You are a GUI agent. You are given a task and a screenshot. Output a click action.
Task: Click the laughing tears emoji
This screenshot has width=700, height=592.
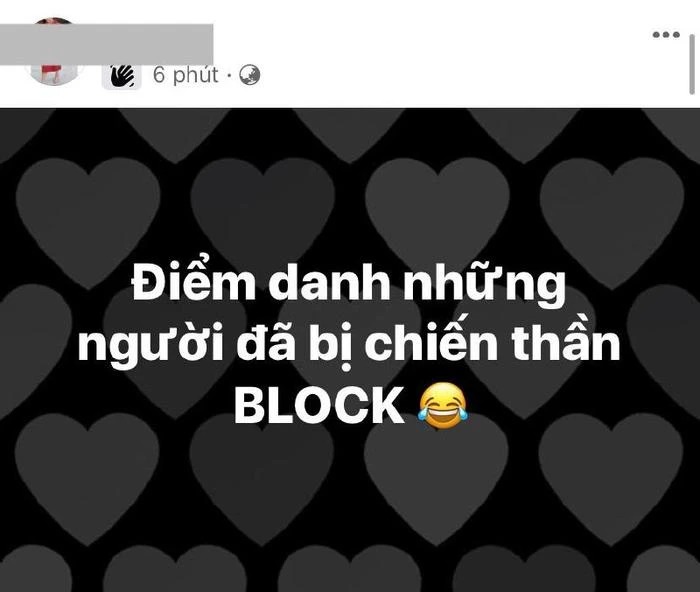tap(443, 406)
